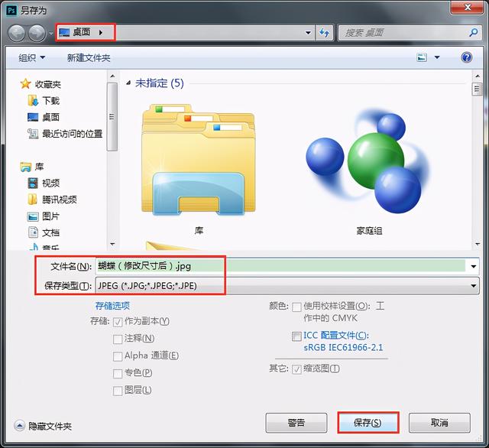The image size is (489, 448).
Task: Click sidebar scrollbar down arrow
Action: tap(112, 244)
